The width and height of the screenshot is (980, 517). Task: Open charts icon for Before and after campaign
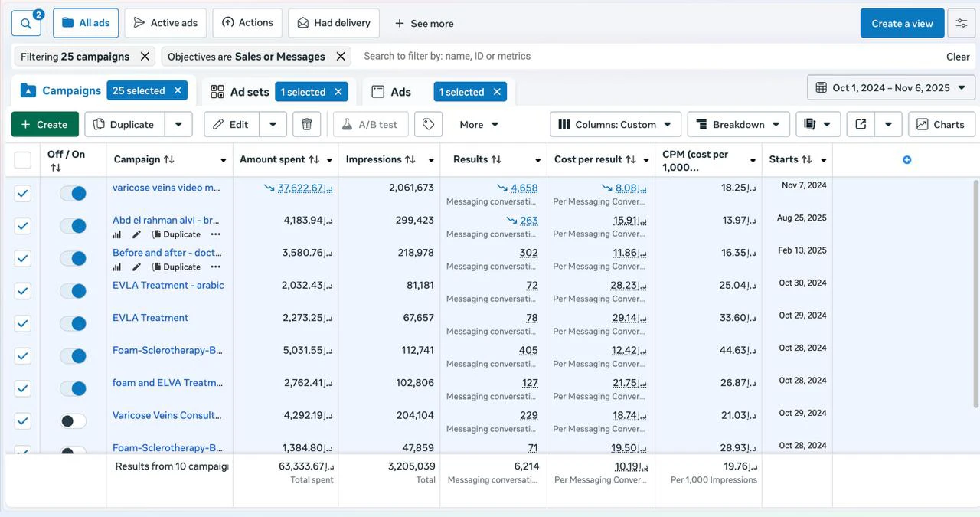(x=117, y=267)
